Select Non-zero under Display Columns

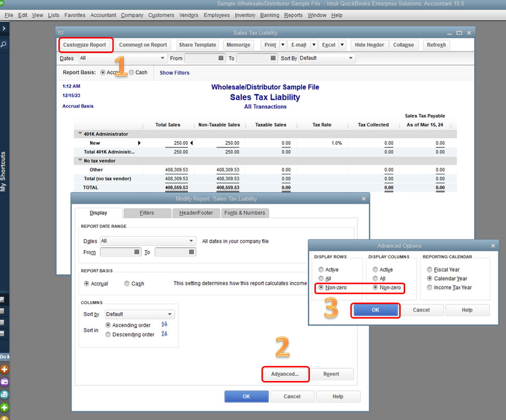click(x=375, y=287)
